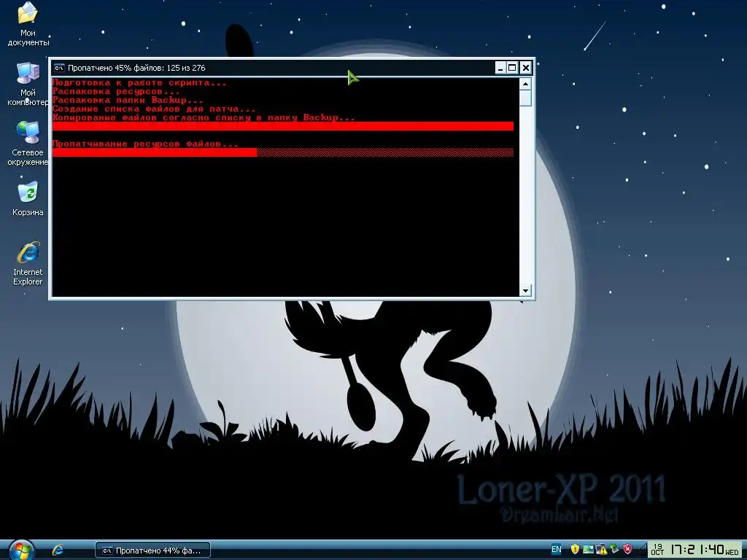Open the console window system menu icon
This screenshot has height=560, width=747.
[x=59, y=68]
